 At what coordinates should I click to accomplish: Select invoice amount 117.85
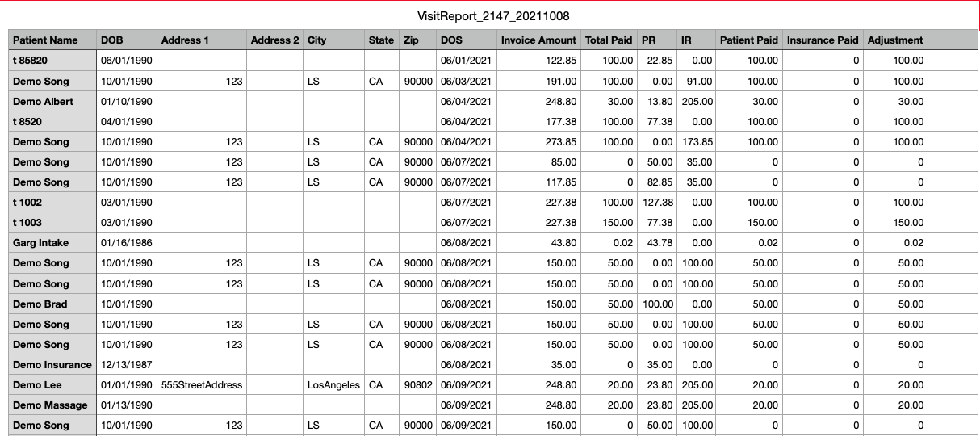[539, 182]
